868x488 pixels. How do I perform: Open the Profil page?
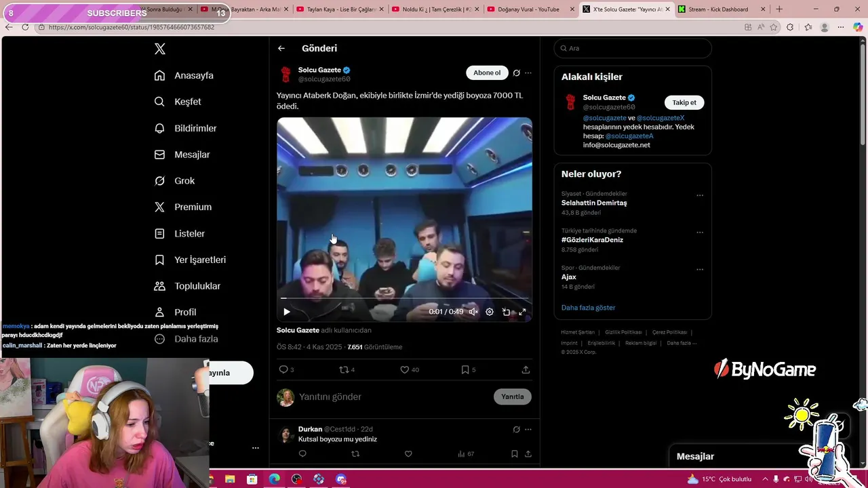pyautogui.click(x=175, y=312)
